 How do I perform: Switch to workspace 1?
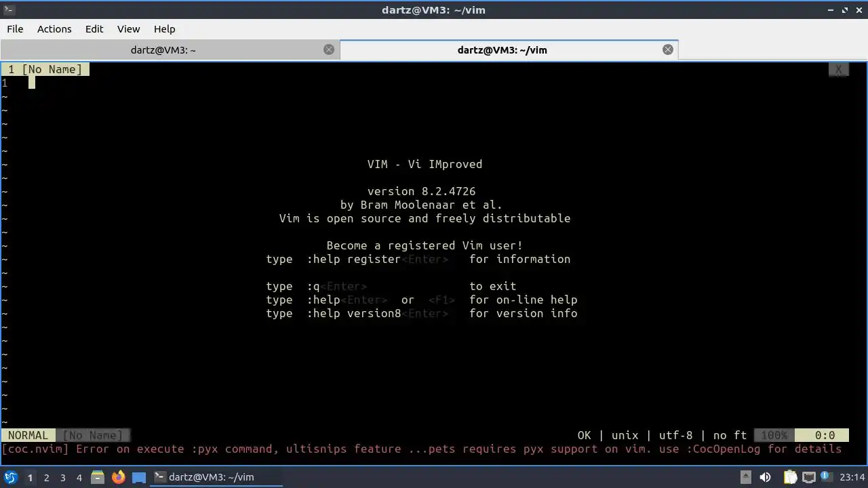click(x=30, y=477)
